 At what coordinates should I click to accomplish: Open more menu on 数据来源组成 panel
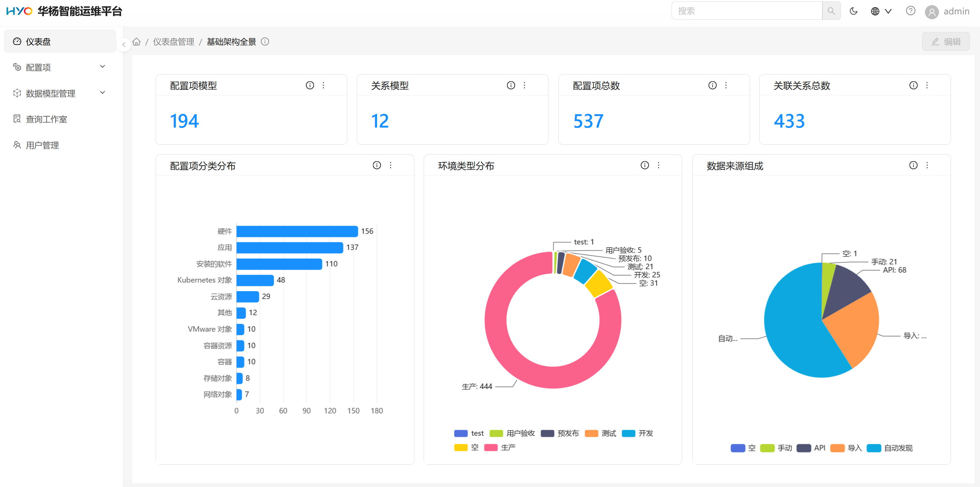(927, 165)
